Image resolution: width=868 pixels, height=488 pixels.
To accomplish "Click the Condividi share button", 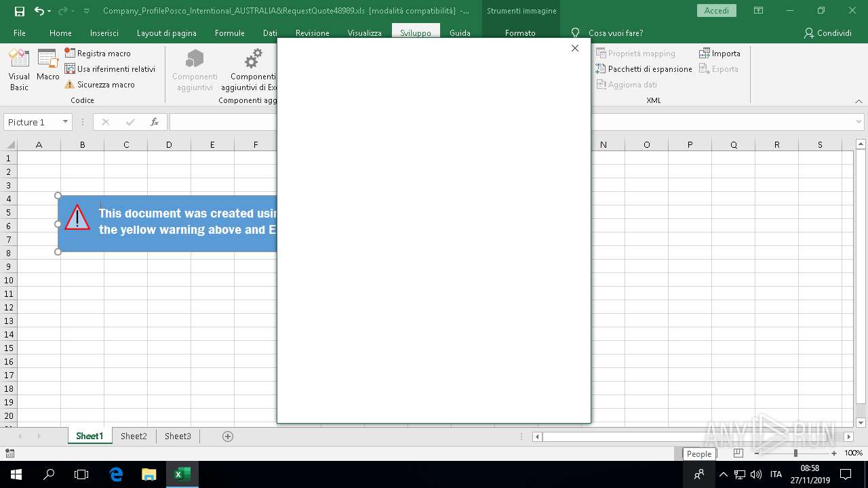I will 827,33.
